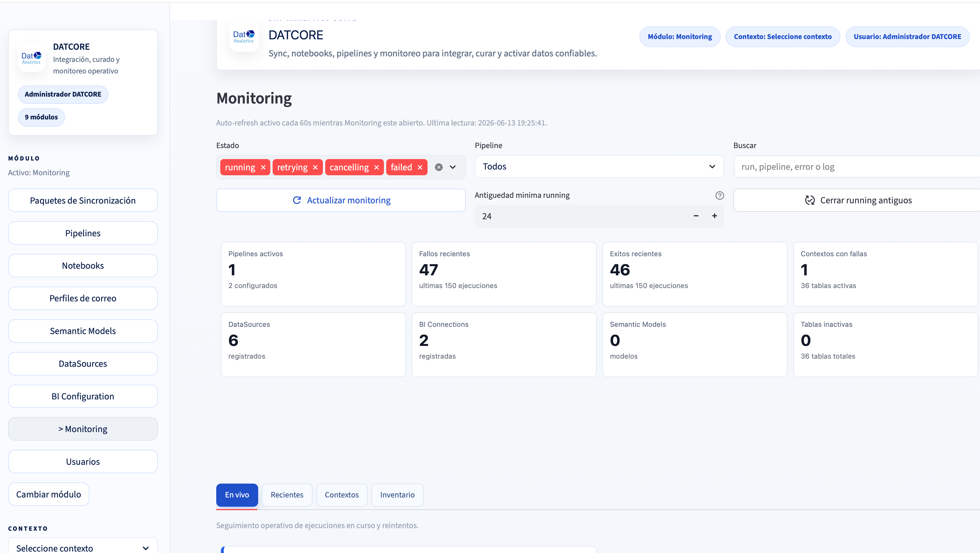Click the 9 módulos badge
The height and width of the screenshot is (553, 980).
coord(41,117)
